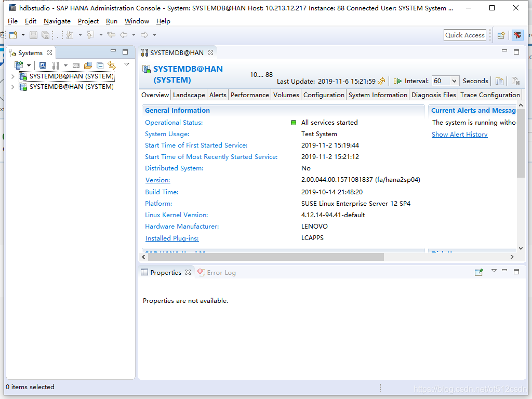This screenshot has height=399, width=532.
Task: Click the Previous Annotation icon
Action: point(90,35)
